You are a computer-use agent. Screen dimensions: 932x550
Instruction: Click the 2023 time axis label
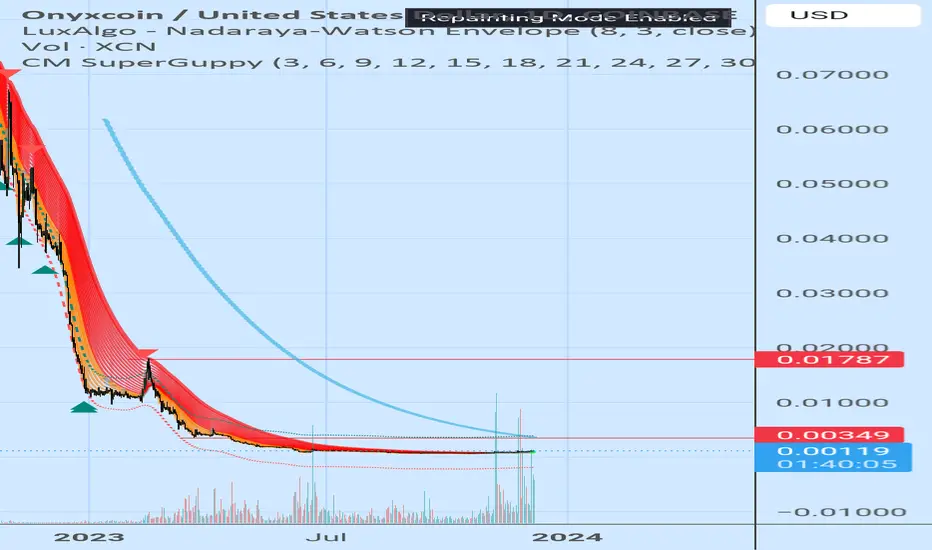tap(89, 538)
